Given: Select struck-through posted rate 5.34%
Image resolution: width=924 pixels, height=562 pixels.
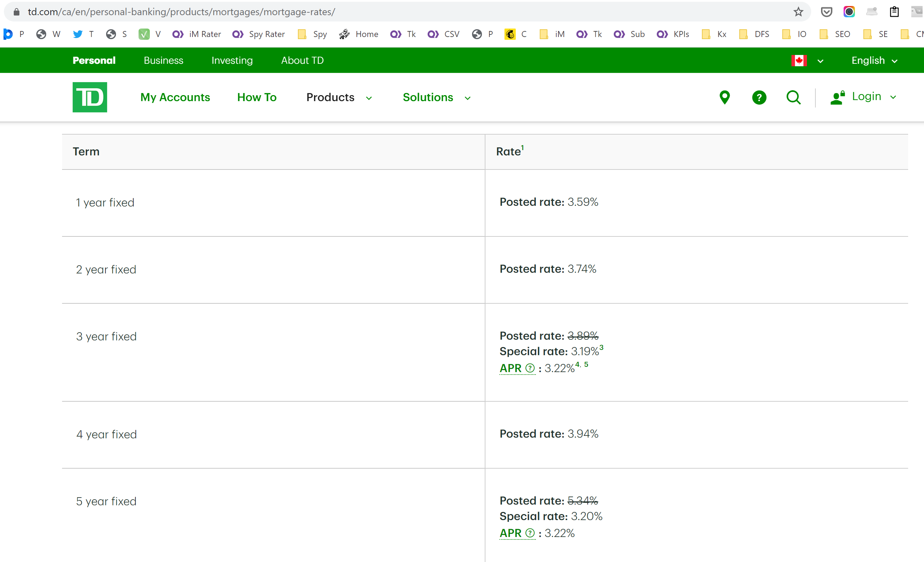Looking at the screenshot, I should point(583,500).
